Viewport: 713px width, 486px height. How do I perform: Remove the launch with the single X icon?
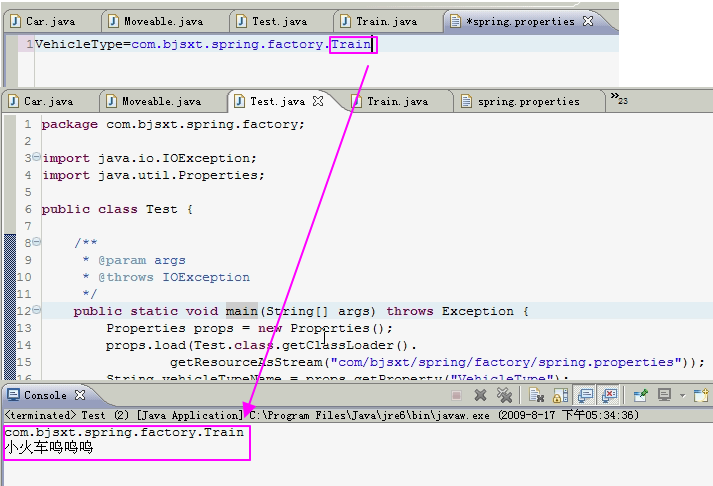coord(480,396)
